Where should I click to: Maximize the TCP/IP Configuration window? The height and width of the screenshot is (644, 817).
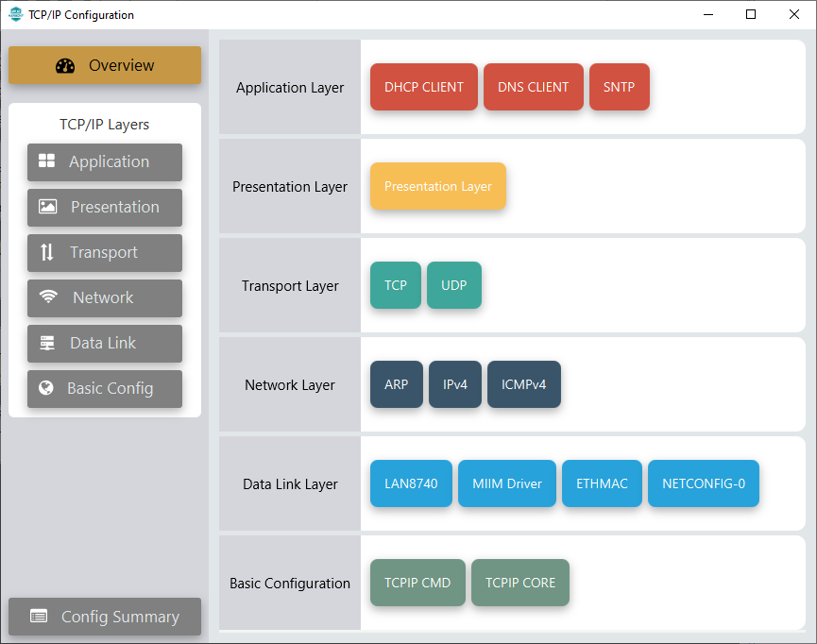tap(751, 14)
